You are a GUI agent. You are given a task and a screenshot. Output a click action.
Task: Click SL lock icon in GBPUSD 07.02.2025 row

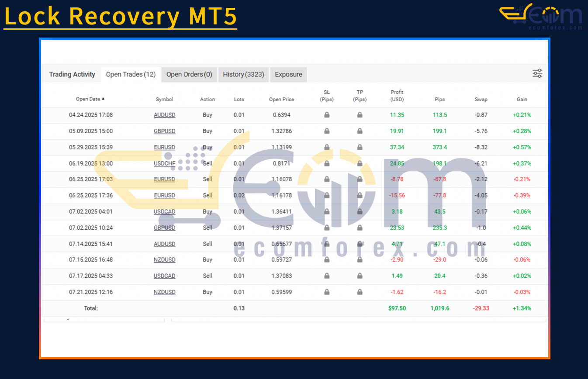(327, 227)
